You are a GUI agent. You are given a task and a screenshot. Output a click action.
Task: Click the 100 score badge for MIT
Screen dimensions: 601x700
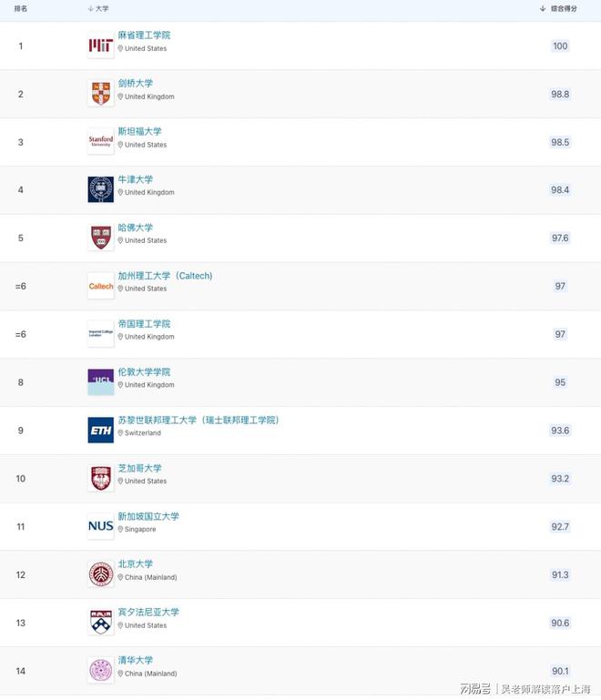click(x=560, y=46)
